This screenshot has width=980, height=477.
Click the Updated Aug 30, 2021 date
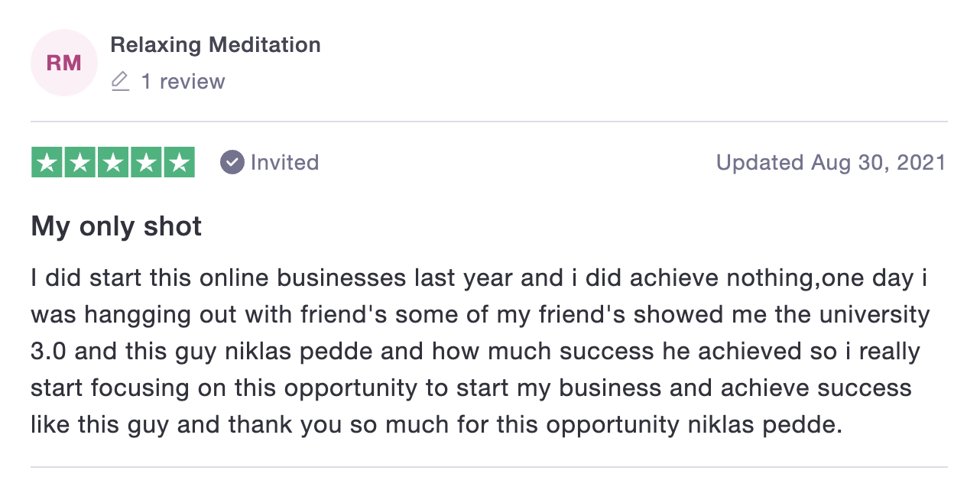click(x=831, y=162)
